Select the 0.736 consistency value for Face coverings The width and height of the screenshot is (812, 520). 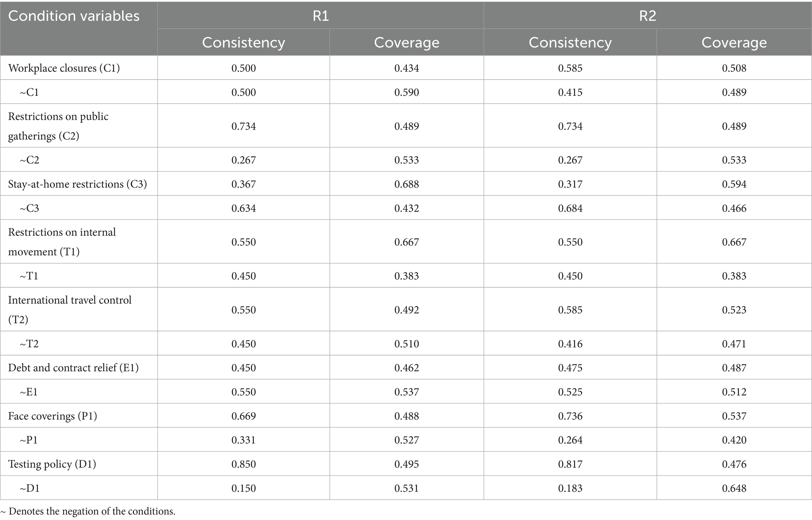point(570,416)
